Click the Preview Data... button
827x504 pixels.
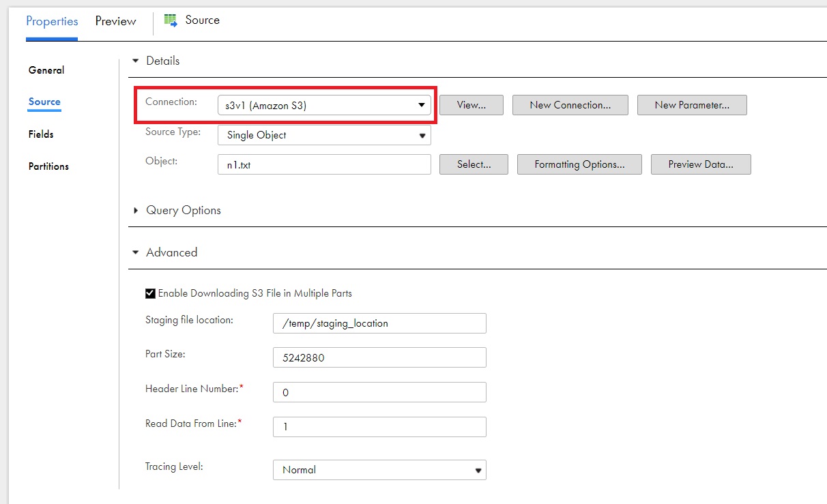pyautogui.click(x=701, y=164)
